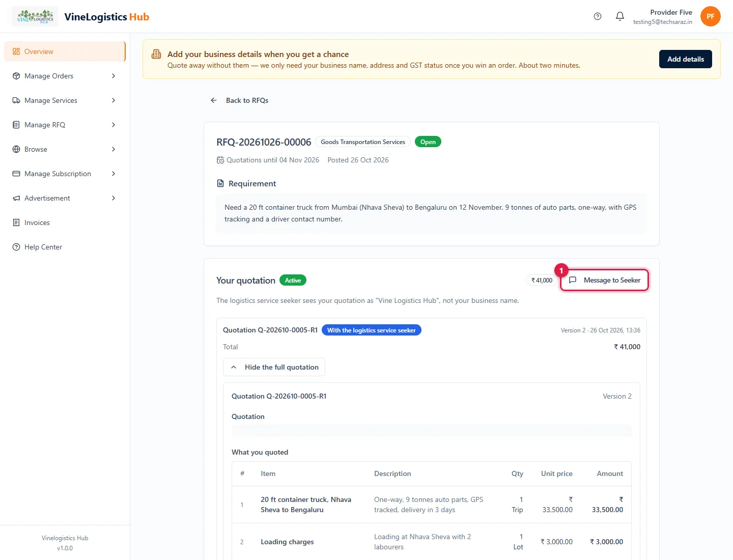This screenshot has width=733, height=560.
Task: Expand Manage Subscription chevron
Action: point(114,174)
